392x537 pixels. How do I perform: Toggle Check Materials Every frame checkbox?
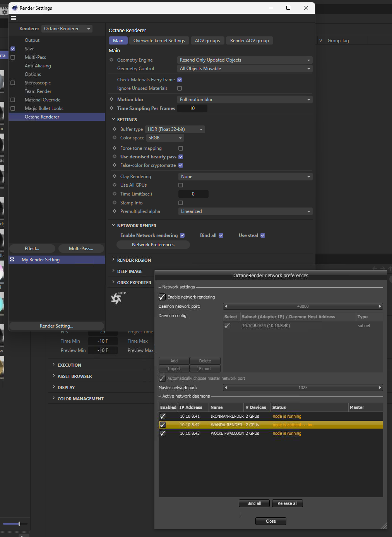[180, 80]
